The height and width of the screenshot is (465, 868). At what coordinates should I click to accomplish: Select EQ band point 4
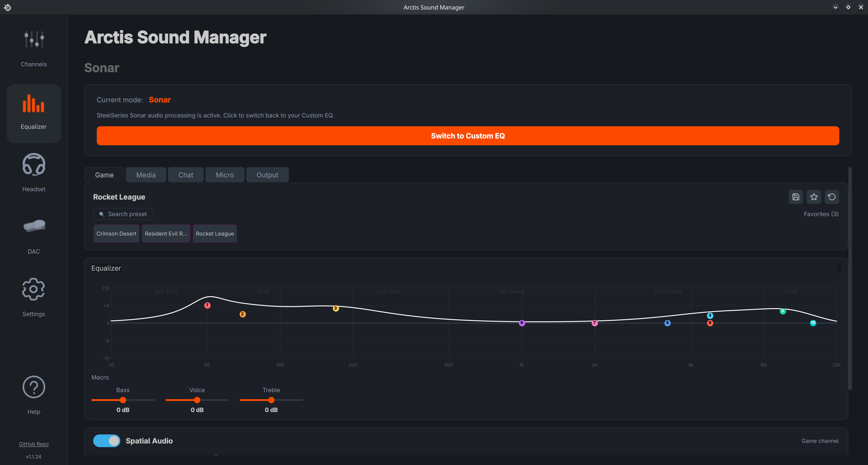click(710, 316)
